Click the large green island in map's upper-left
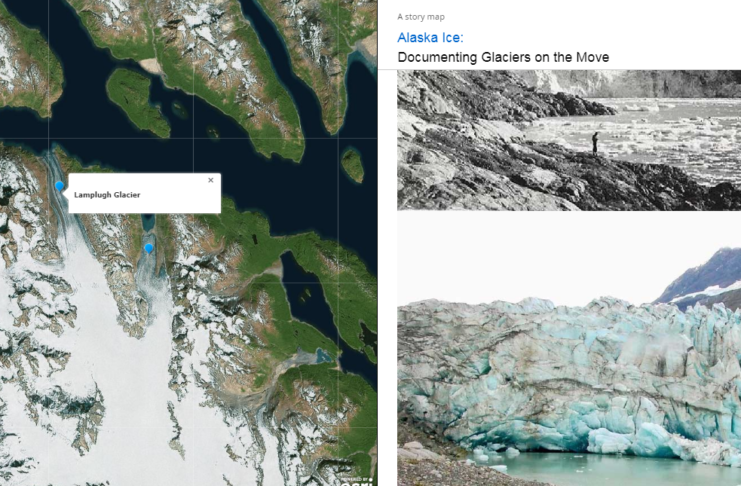The width and height of the screenshot is (741, 486). [x=137, y=100]
